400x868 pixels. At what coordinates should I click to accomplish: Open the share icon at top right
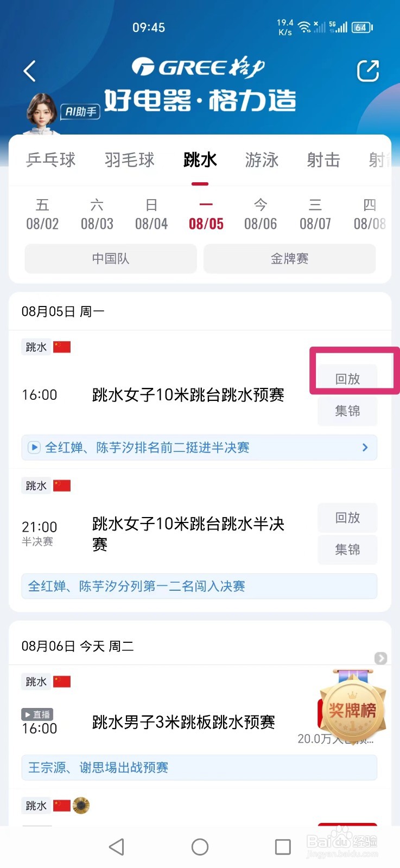point(367,71)
